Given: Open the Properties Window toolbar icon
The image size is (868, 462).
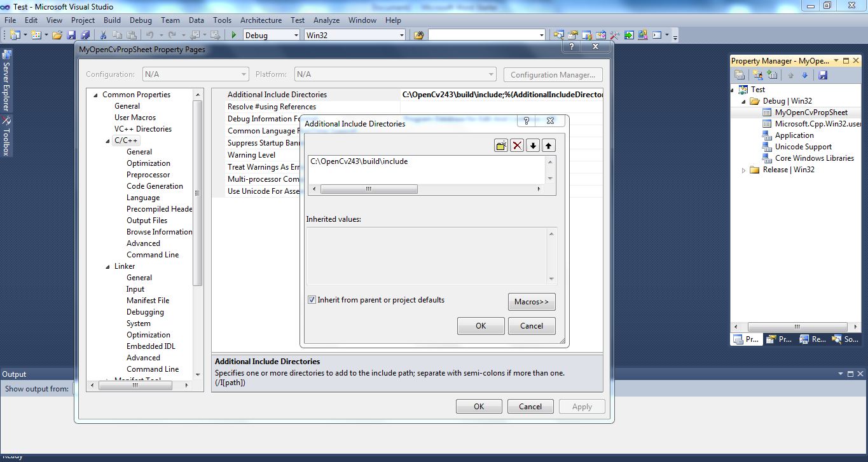Looking at the screenshot, I should [x=572, y=35].
